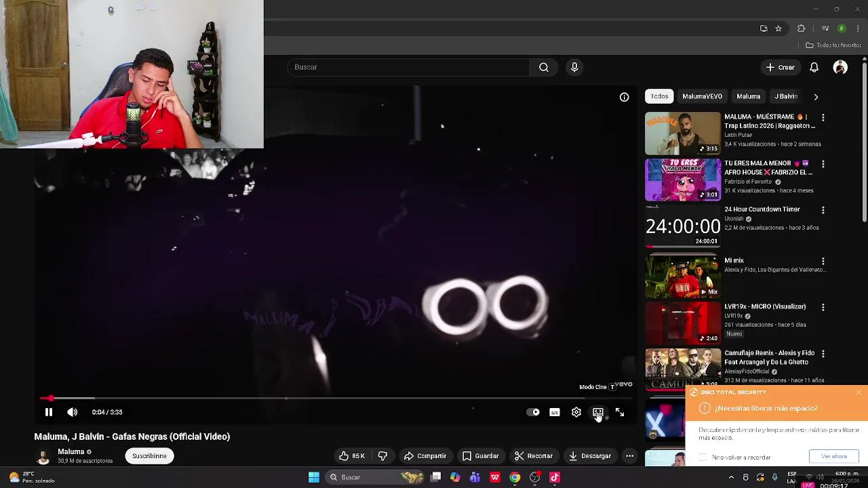Click the Compartir button

[x=425, y=456]
